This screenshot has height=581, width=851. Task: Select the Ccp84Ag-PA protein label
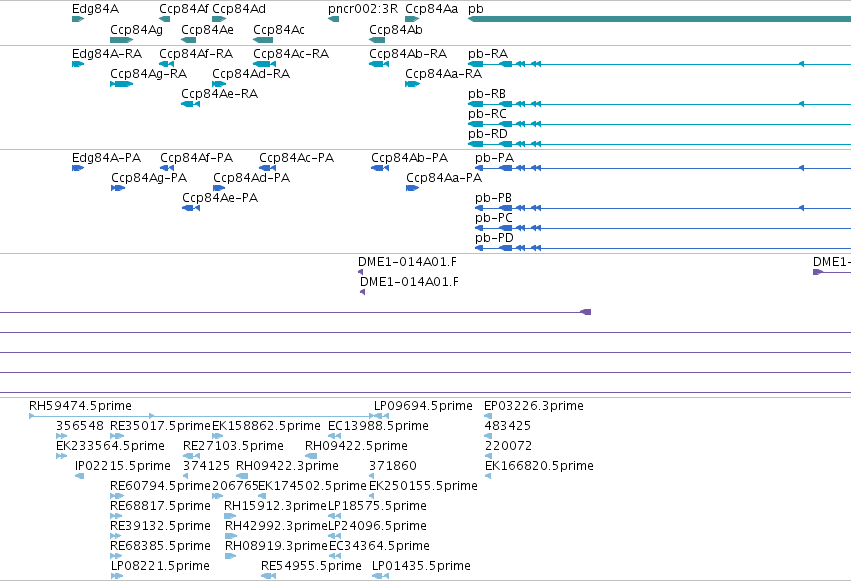149,178
